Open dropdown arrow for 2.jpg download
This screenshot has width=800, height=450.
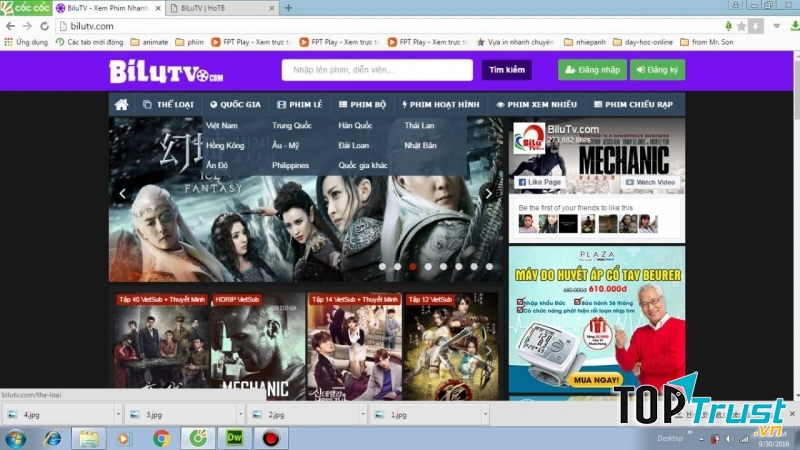tap(363, 414)
